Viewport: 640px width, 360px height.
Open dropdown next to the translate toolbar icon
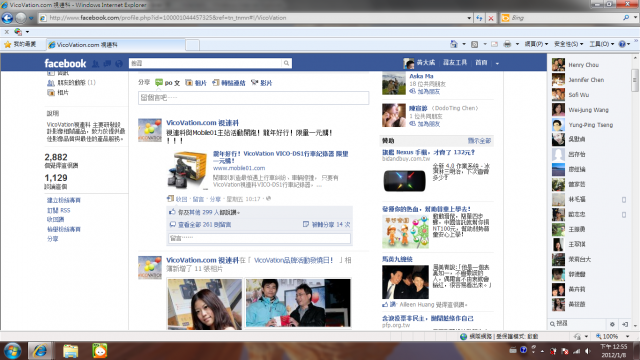pos(27,31)
